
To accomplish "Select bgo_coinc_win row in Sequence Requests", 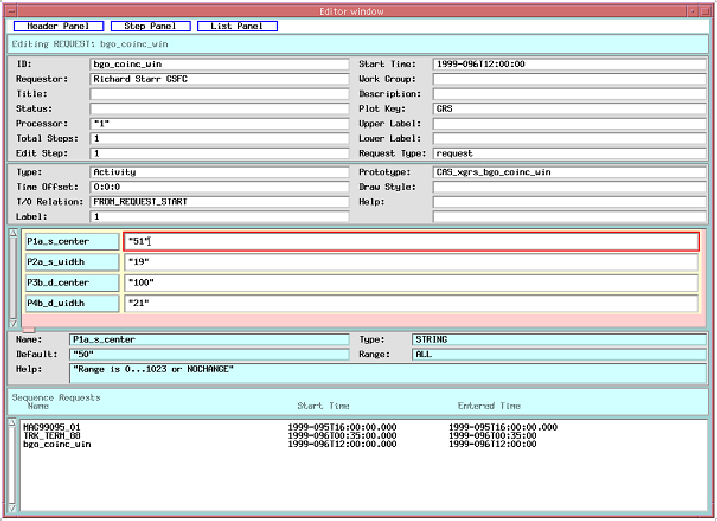I will (x=56, y=443).
